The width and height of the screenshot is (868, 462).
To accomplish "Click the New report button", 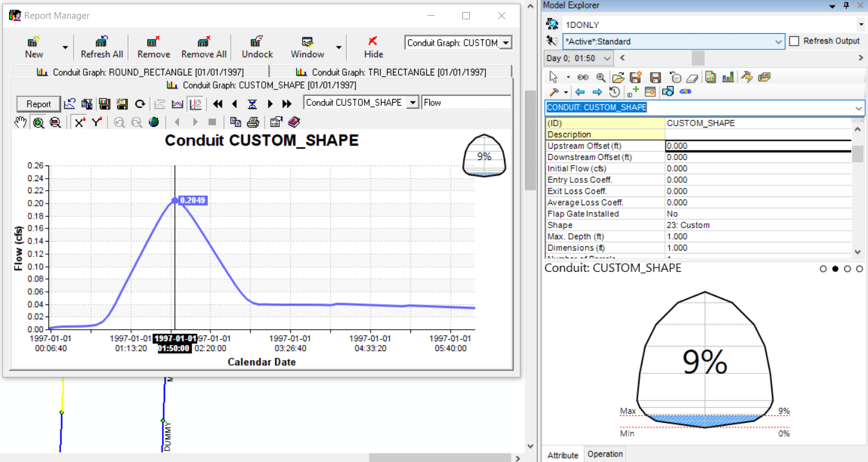I will point(34,47).
